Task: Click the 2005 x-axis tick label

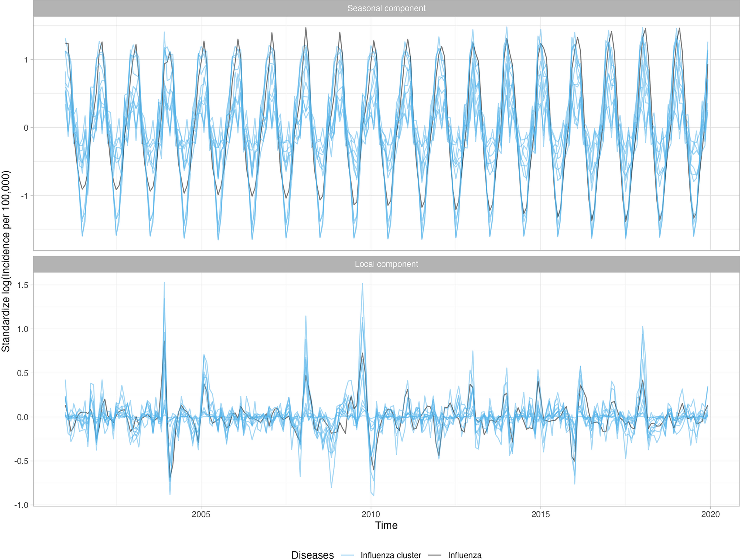Action: 201,514
